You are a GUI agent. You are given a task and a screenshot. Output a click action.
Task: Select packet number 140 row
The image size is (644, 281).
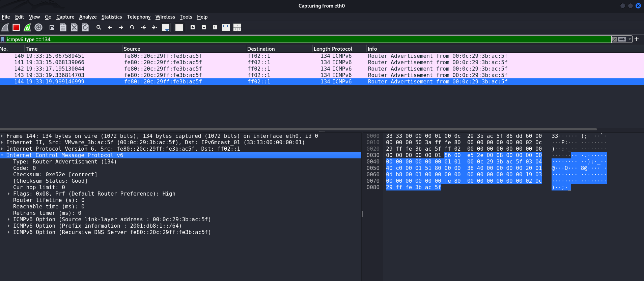pos(322,56)
